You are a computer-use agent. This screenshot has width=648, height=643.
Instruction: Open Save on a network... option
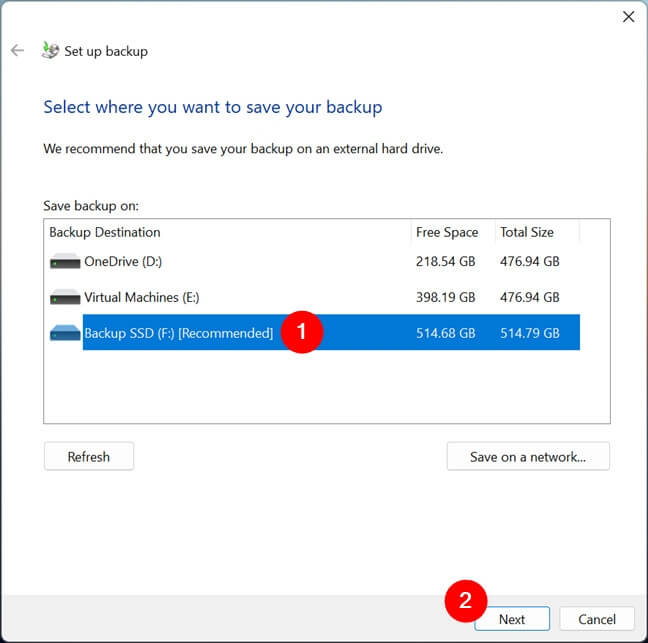point(527,457)
